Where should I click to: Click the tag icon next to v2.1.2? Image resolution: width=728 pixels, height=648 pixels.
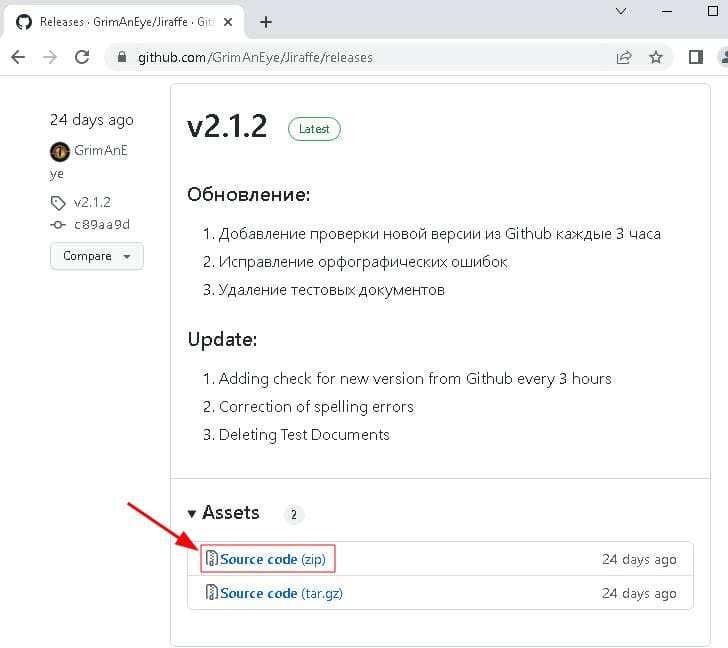pyautogui.click(x=58, y=203)
